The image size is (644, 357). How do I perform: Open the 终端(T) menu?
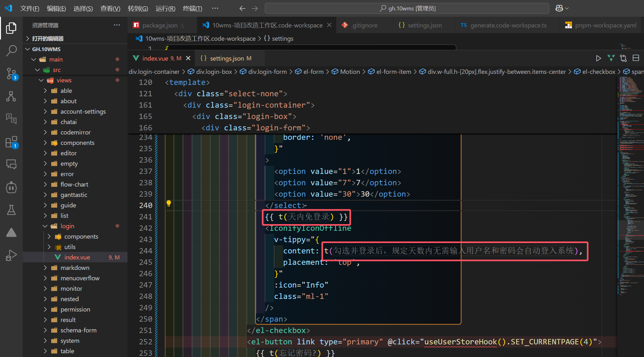[192, 9]
